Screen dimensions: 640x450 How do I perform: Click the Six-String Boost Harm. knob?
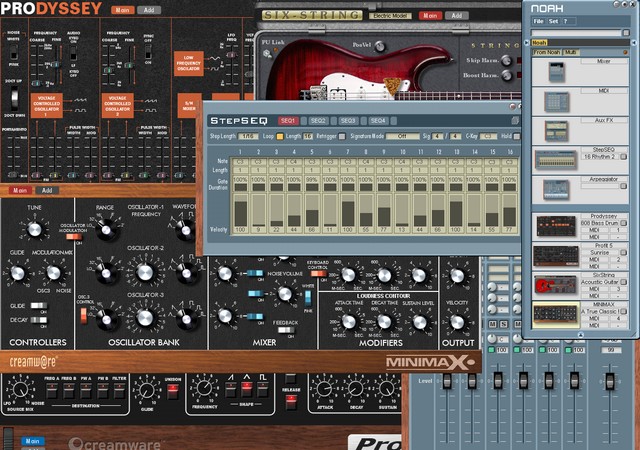point(506,76)
